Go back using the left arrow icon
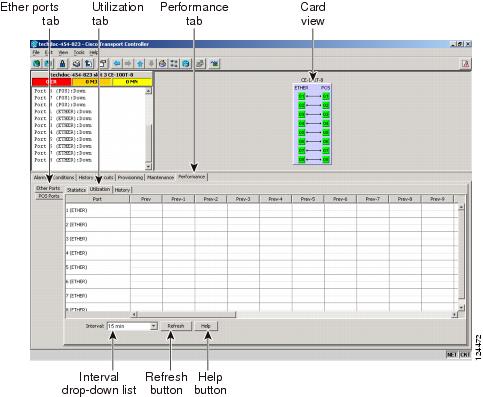The width and height of the screenshot is (483, 397). point(117,63)
